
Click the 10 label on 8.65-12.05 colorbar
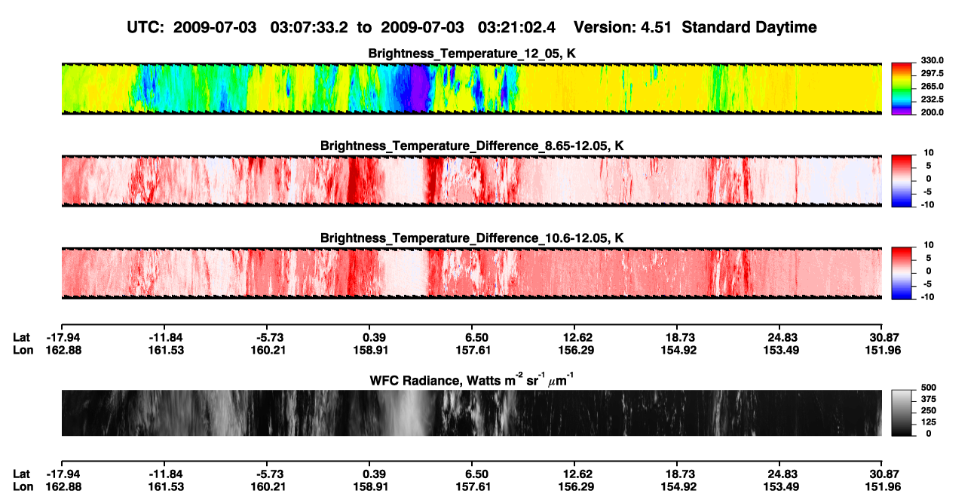tap(927, 153)
